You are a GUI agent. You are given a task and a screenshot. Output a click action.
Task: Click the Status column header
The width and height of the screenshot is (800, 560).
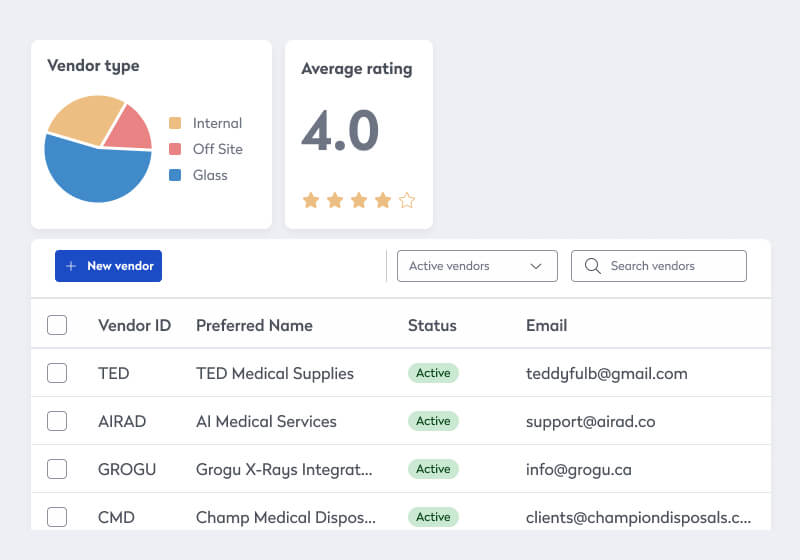pyautogui.click(x=432, y=325)
